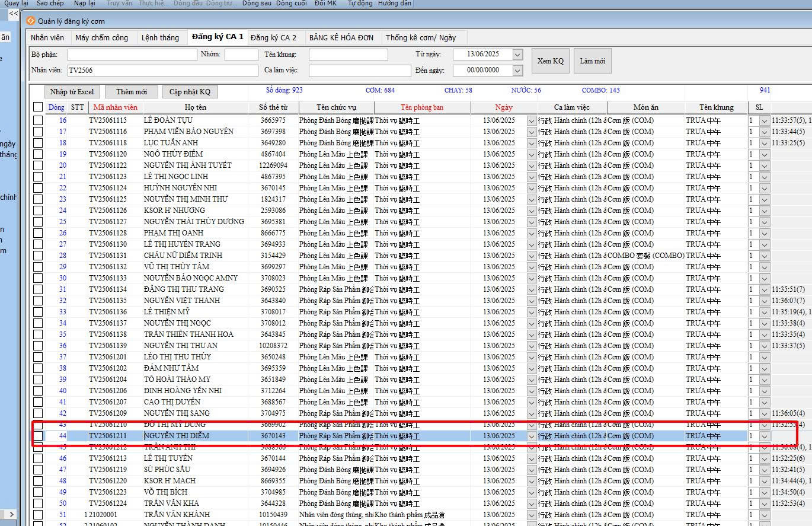Collapse sidebar using the << button
Viewport: 812px width, 526px height.
point(12,13)
